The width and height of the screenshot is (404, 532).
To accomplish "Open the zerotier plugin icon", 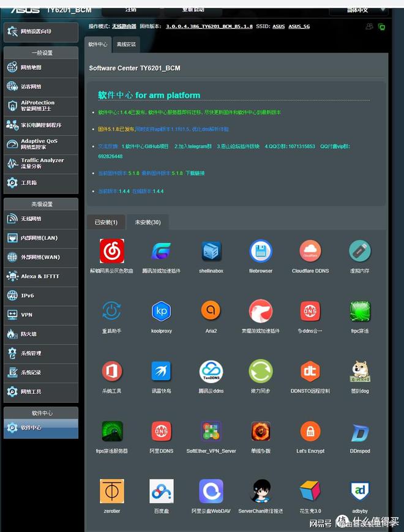I will coord(111,491).
